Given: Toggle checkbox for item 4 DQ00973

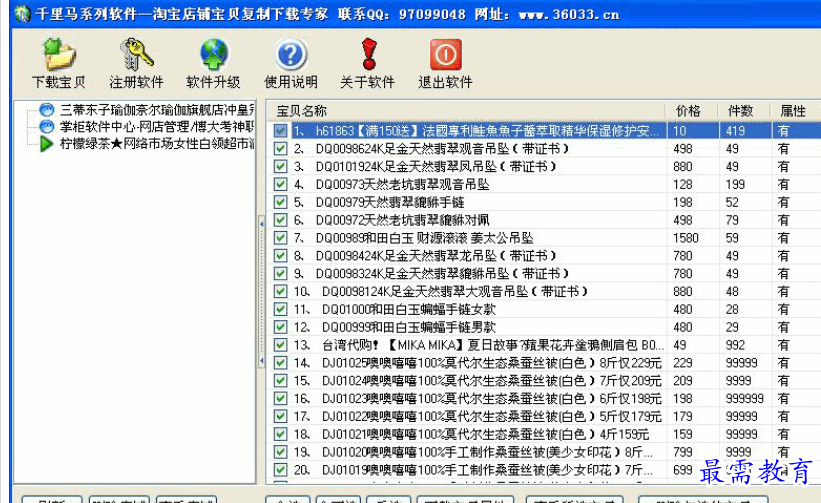Looking at the screenshot, I should pyautogui.click(x=281, y=184).
